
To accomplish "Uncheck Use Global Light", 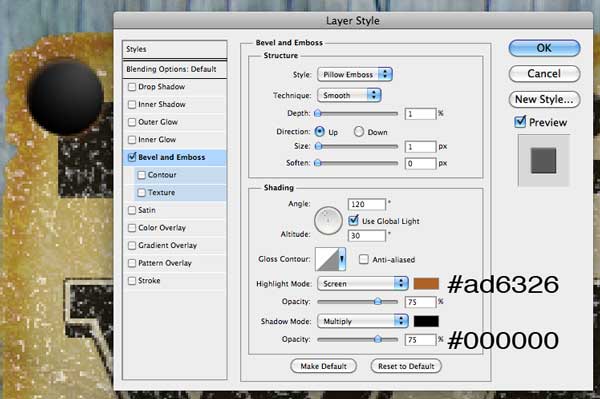I will click(354, 220).
